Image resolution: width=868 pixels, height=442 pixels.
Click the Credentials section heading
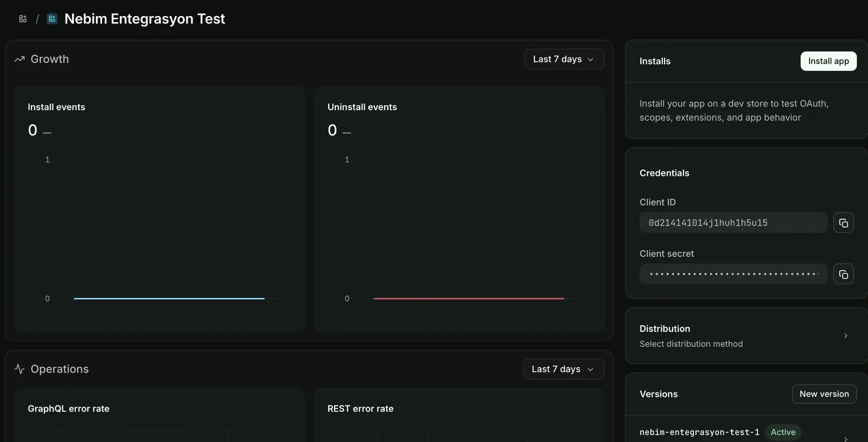(664, 173)
